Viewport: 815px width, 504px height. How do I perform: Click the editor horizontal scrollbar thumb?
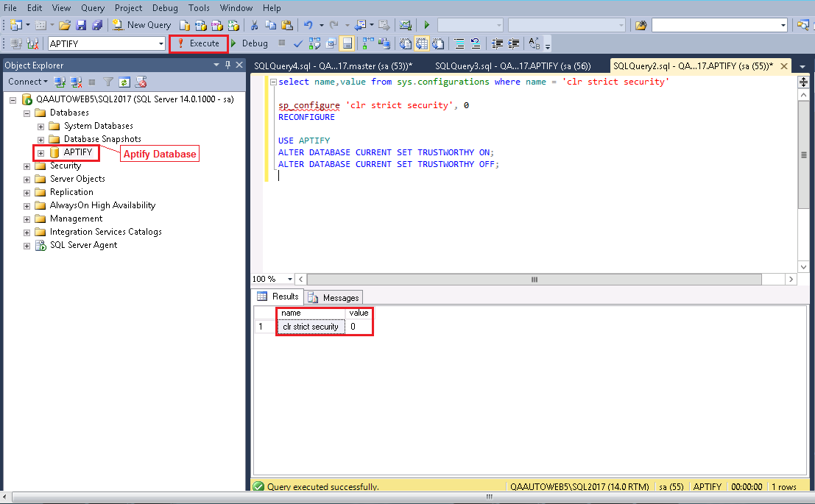coord(534,280)
